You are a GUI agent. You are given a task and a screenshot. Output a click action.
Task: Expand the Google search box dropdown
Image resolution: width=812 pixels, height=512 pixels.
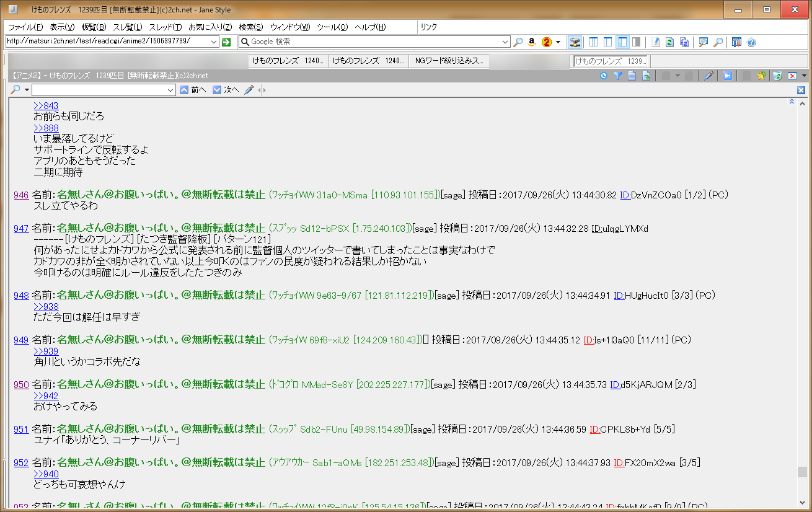[x=506, y=42]
